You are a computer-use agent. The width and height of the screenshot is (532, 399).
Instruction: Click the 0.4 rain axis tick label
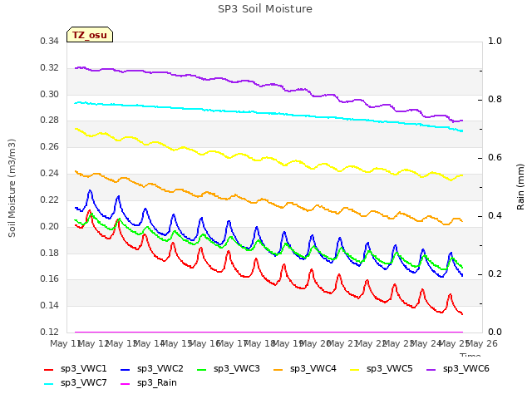pyautogui.click(x=495, y=216)
